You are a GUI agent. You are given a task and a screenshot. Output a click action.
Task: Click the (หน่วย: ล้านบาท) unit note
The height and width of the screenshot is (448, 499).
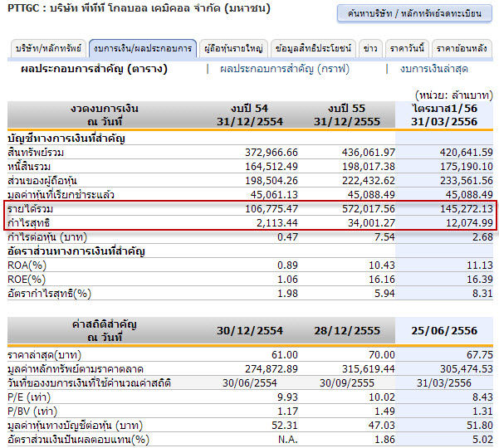point(454,95)
